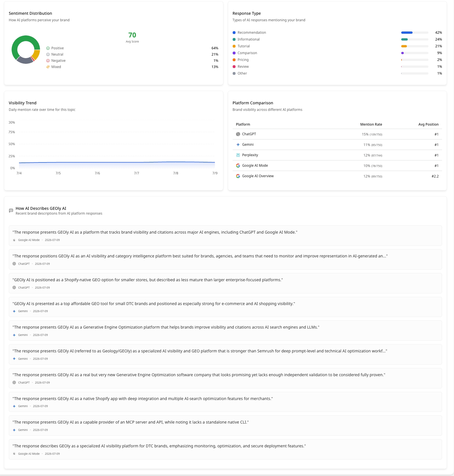Screen dimensions: 454x476
Task: Click the Informational 24% progress bar
Action: pos(415,39)
